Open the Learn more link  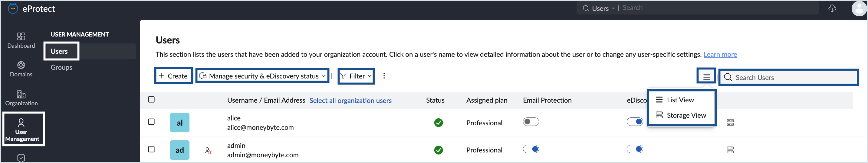tap(720, 54)
